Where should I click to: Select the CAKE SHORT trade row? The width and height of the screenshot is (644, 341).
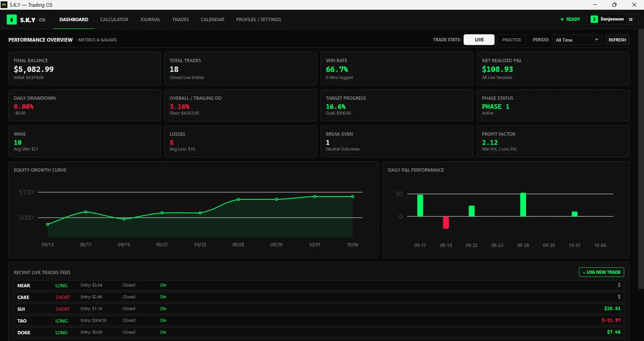(x=319, y=297)
